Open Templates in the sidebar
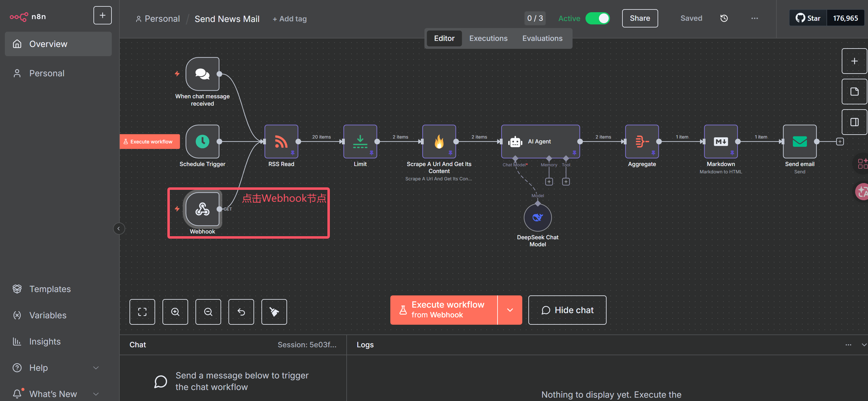 [50, 289]
